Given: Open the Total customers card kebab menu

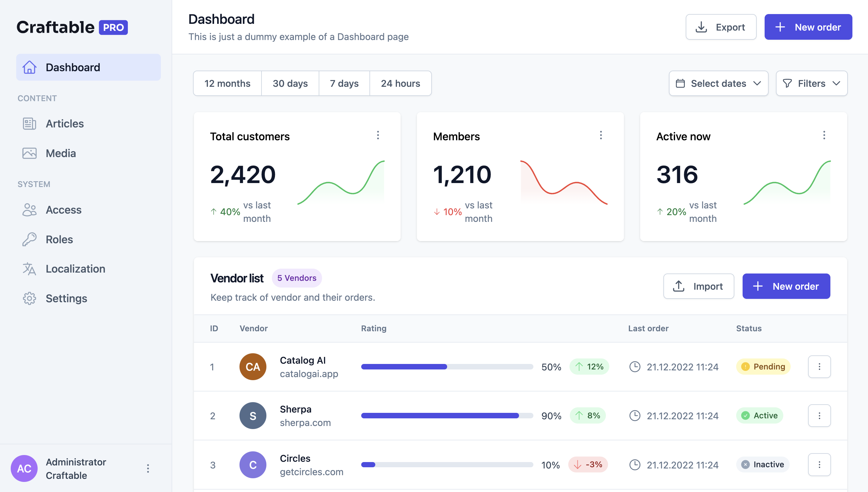Looking at the screenshot, I should tap(378, 135).
